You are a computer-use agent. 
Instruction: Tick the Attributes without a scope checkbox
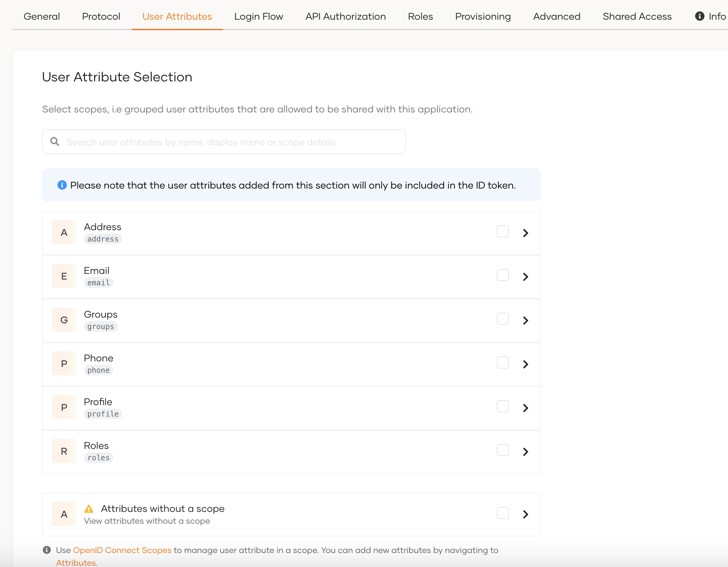pyautogui.click(x=503, y=513)
